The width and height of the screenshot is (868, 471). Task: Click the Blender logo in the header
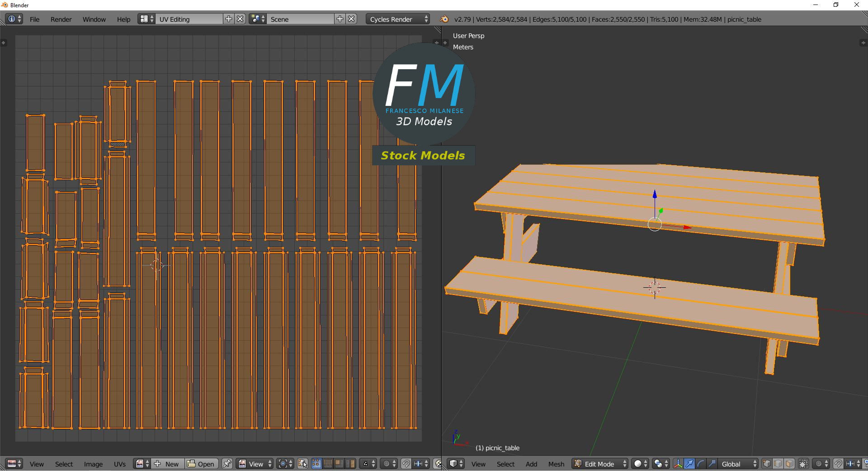pyautogui.click(x=444, y=19)
